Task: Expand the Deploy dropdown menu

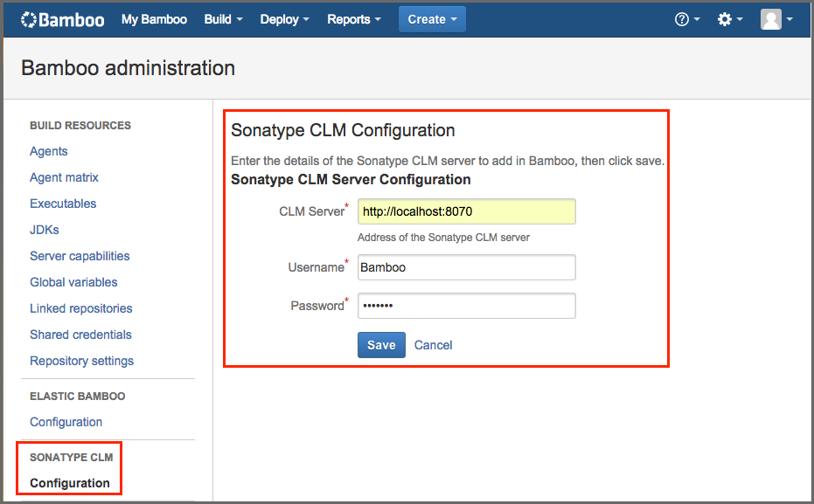Action: tap(284, 20)
